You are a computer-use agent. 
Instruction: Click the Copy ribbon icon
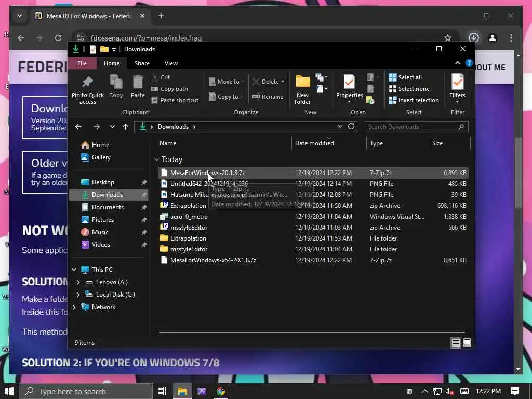(x=116, y=82)
